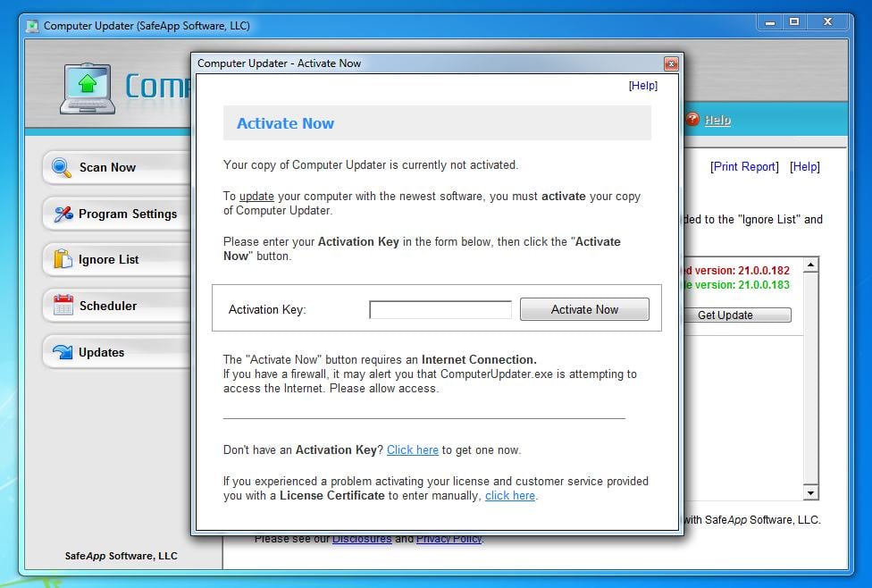Close the Activate Now dialog
Image resolution: width=872 pixels, height=588 pixels.
point(671,64)
